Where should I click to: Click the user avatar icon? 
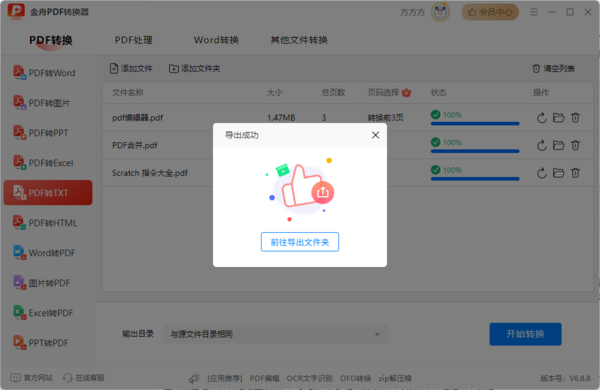click(x=440, y=12)
